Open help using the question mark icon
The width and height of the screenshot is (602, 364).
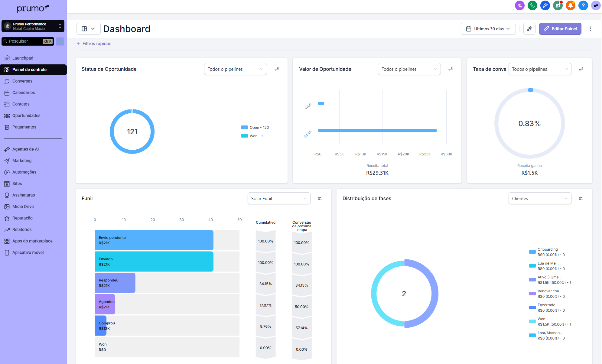click(583, 5)
